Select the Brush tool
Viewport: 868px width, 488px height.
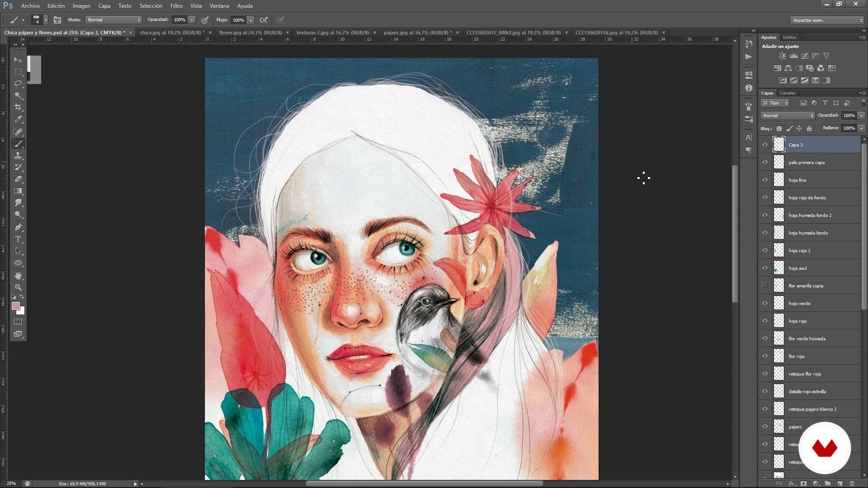pyautogui.click(x=18, y=144)
